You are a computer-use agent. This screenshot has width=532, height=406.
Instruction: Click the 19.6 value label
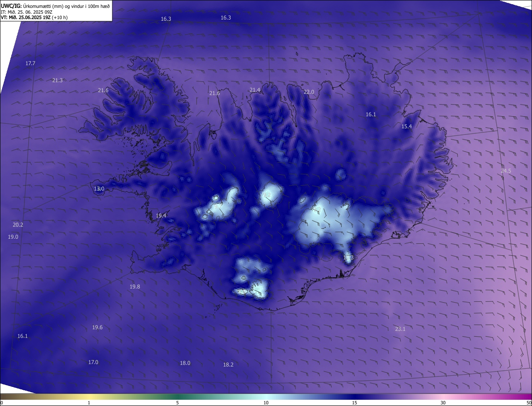(x=97, y=328)
